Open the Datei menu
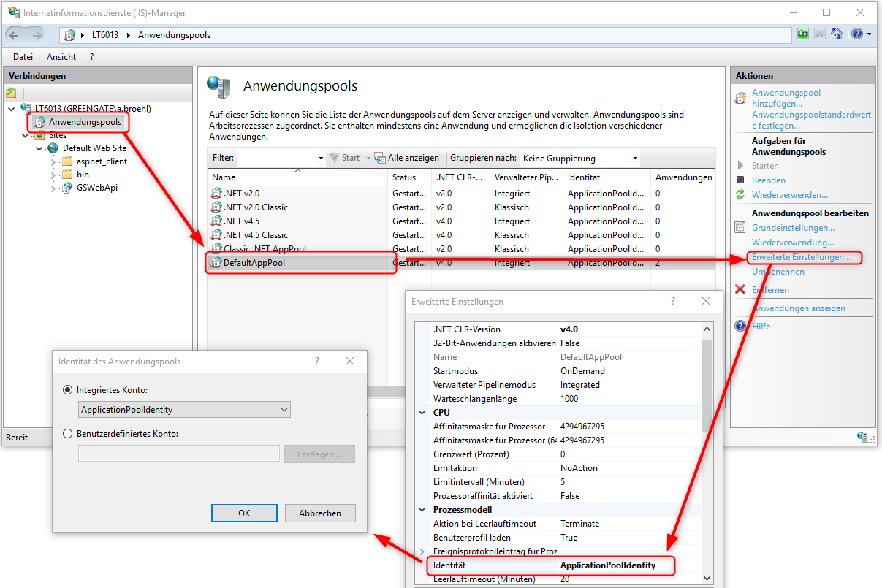This screenshot has width=882, height=588. tap(23, 56)
